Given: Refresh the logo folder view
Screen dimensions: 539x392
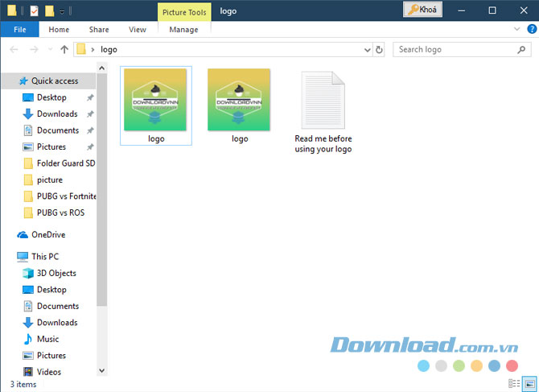Looking at the screenshot, I should point(380,50).
